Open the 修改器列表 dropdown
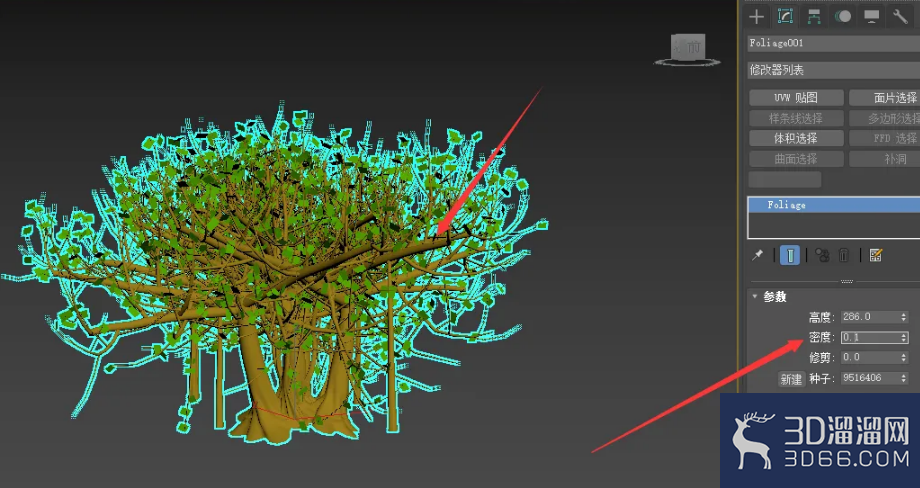Viewport: 920px width, 488px height. 834,70
